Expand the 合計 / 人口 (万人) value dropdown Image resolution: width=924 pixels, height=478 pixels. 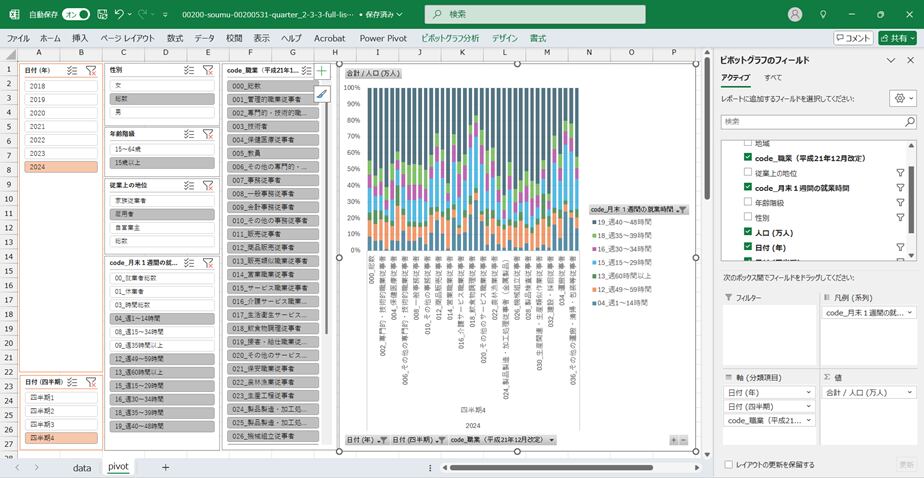coord(909,393)
